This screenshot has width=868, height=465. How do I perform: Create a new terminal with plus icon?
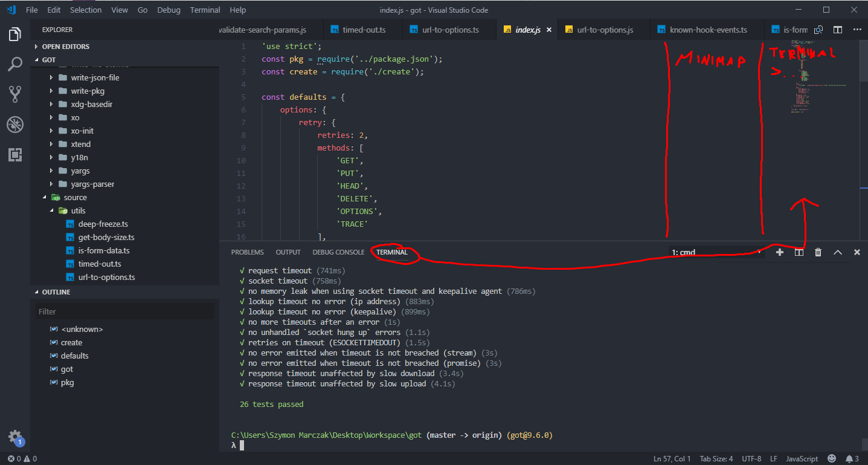click(780, 252)
